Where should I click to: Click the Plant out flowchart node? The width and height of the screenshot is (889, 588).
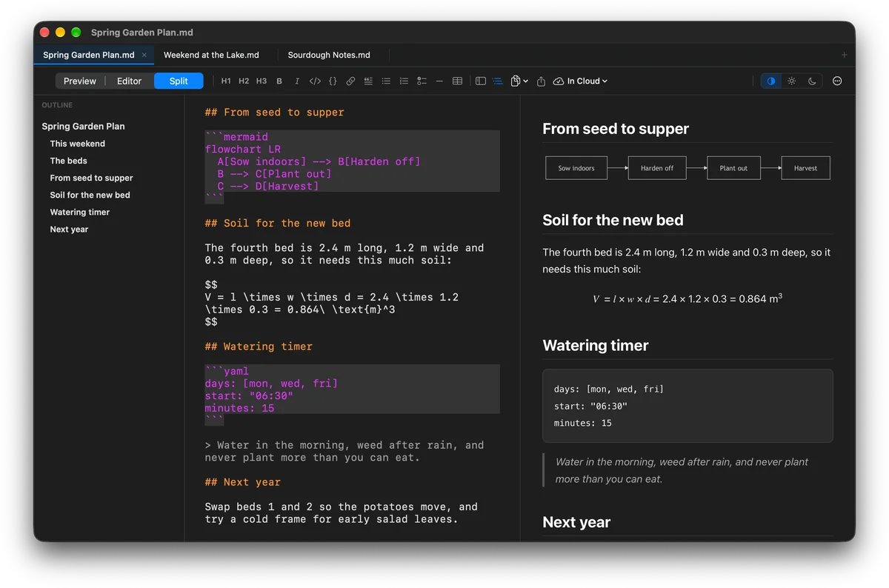pyautogui.click(x=733, y=168)
